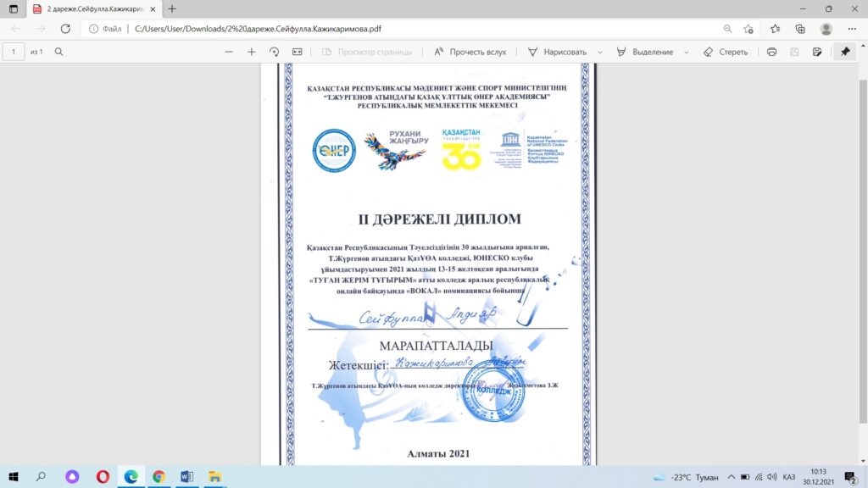Open volume control in tray

tap(772, 477)
